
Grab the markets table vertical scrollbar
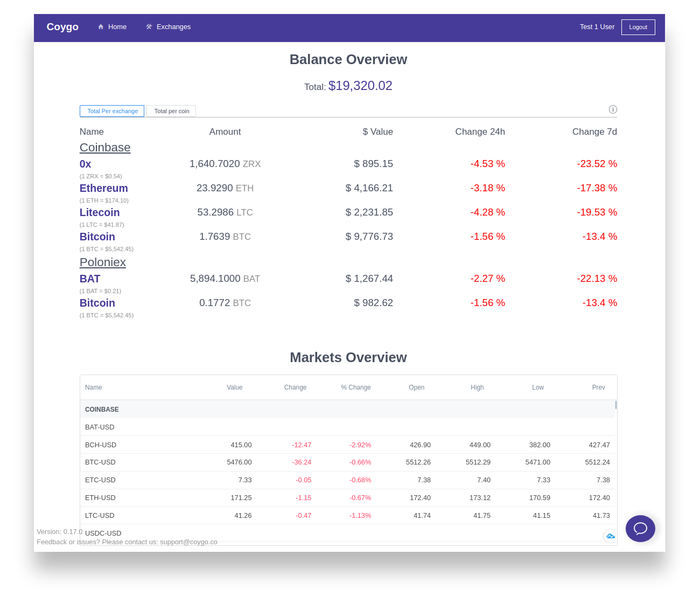(x=616, y=405)
